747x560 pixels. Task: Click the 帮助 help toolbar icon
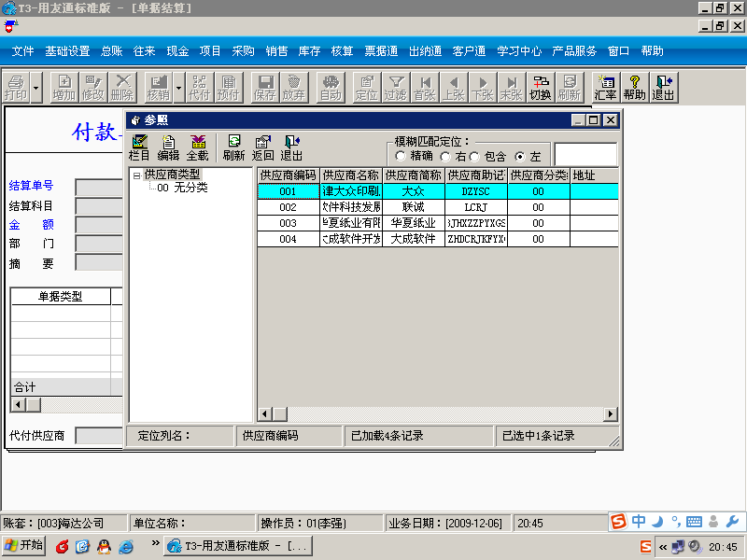(x=635, y=88)
